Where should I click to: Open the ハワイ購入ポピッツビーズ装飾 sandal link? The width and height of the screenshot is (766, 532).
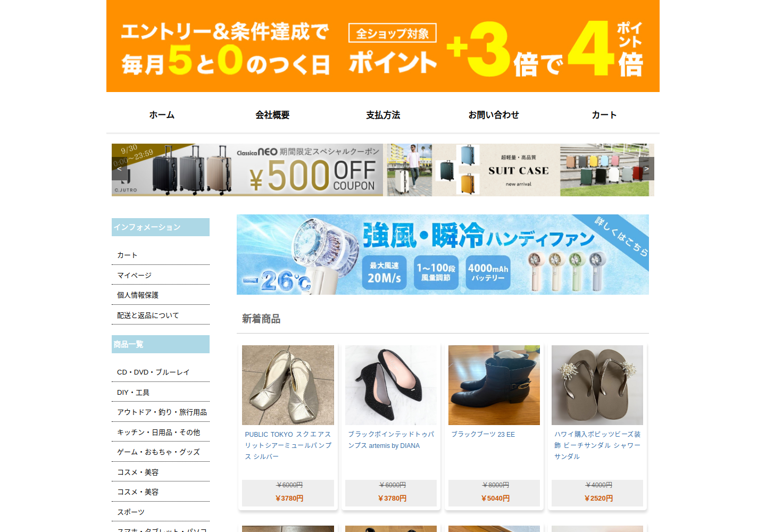(x=597, y=445)
